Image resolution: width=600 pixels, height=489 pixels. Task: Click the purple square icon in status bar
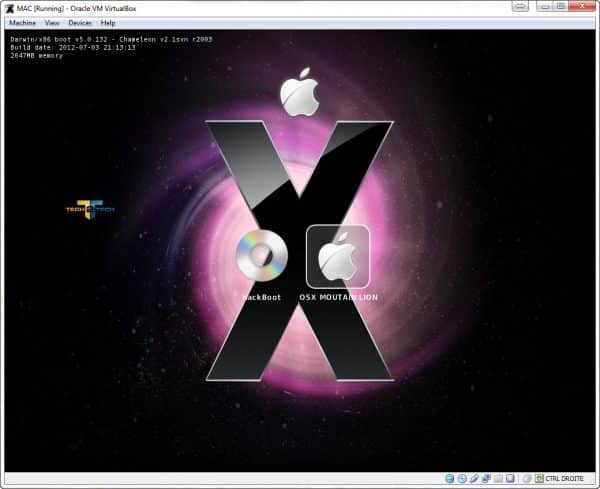(509, 479)
